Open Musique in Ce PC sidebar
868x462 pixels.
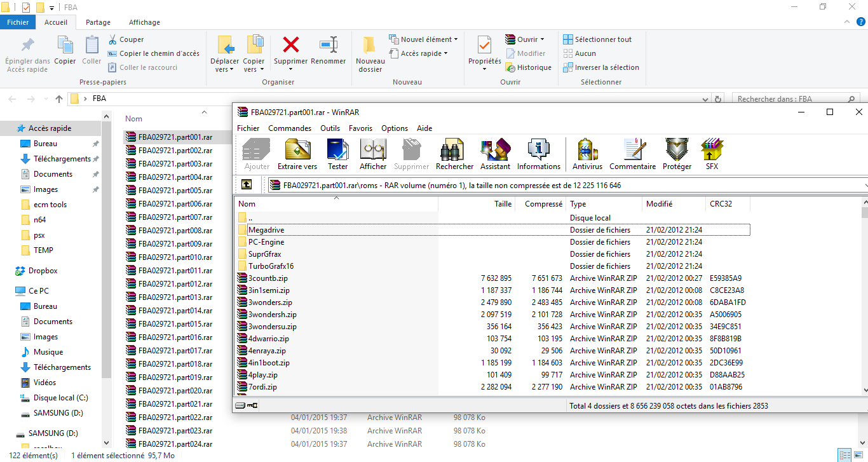tap(48, 352)
